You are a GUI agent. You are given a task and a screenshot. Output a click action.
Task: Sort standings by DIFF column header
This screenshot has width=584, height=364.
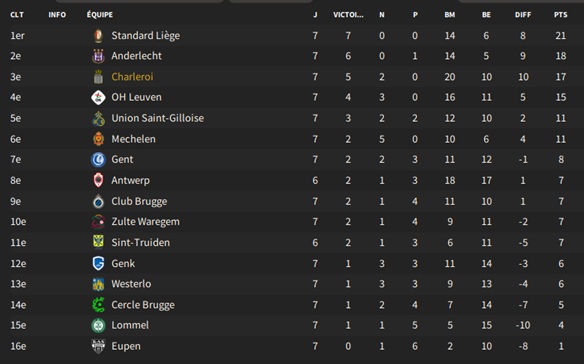click(x=523, y=15)
